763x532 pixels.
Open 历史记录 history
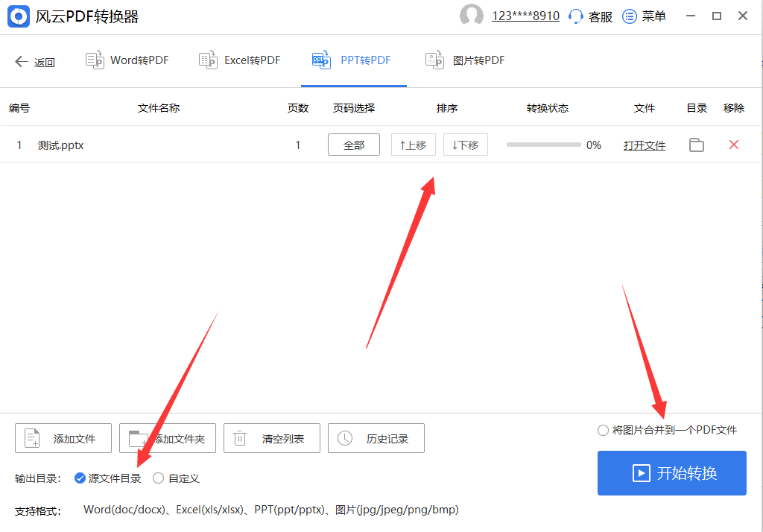[376, 438]
